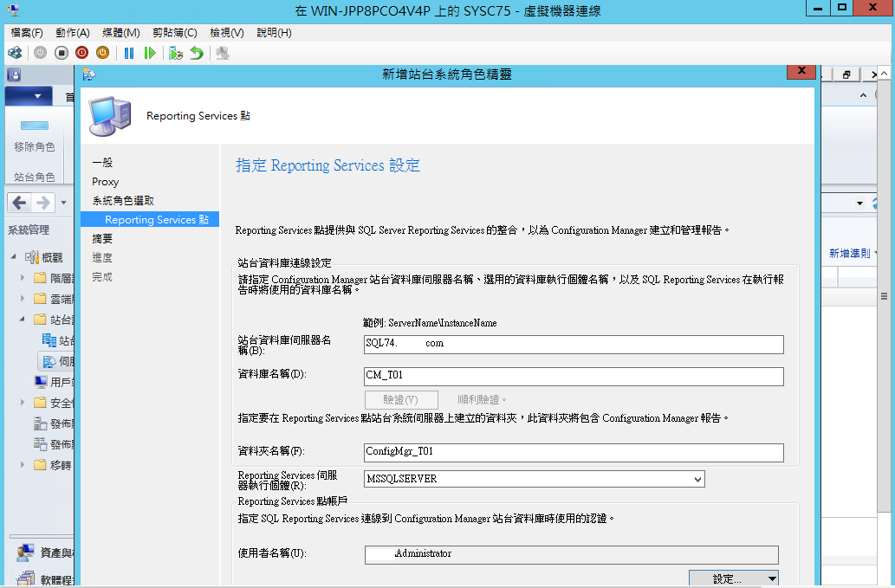Select the 一般 wizard step
Viewport: 895px width, 588px height.
click(103, 163)
